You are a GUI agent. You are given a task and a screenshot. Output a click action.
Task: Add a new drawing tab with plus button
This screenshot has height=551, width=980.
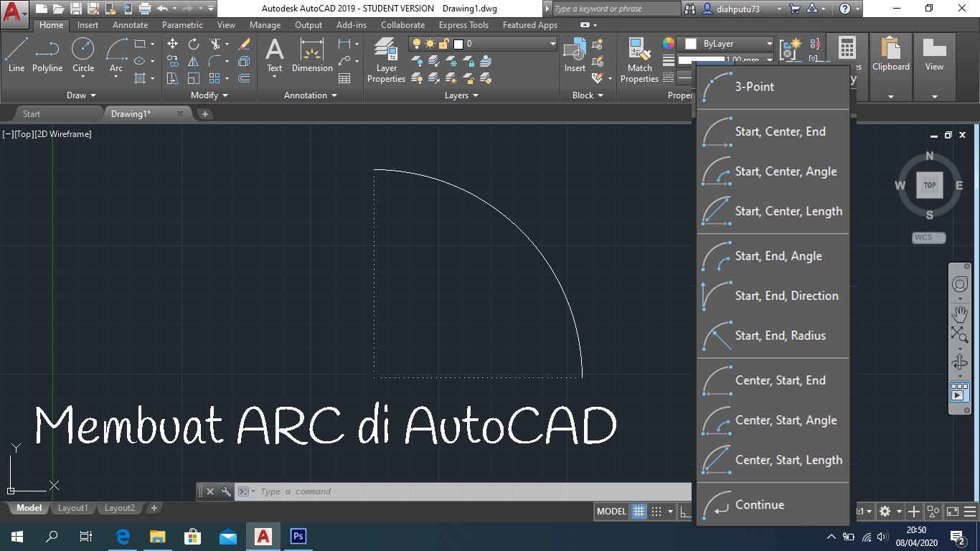coord(205,114)
